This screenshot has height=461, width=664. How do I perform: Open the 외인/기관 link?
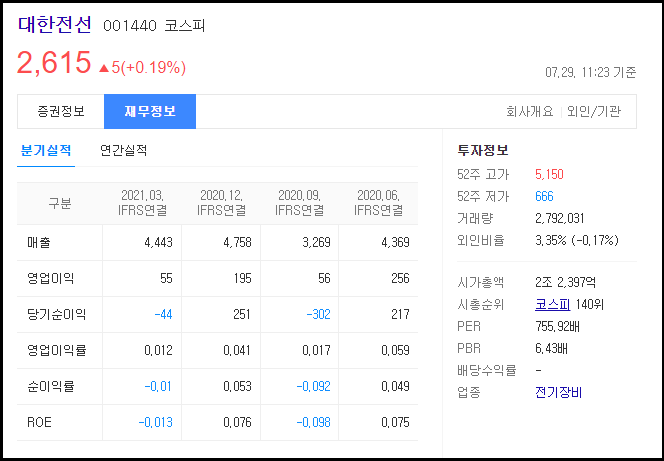point(594,111)
